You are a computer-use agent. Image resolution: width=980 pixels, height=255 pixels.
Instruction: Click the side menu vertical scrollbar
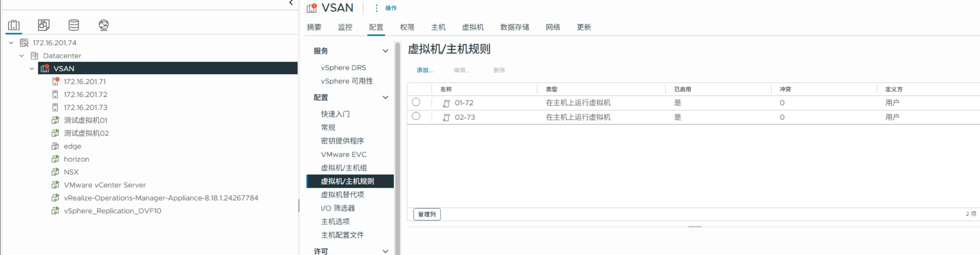tap(398, 148)
